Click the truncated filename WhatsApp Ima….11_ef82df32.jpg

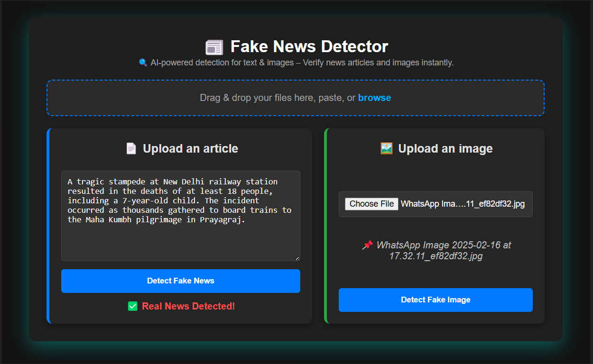tap(463, 204)
